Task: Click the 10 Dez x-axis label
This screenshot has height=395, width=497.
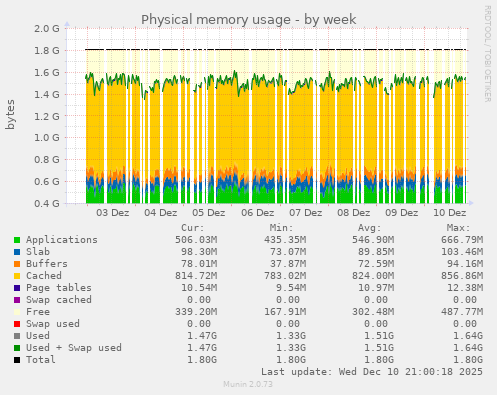Action: 450,213
